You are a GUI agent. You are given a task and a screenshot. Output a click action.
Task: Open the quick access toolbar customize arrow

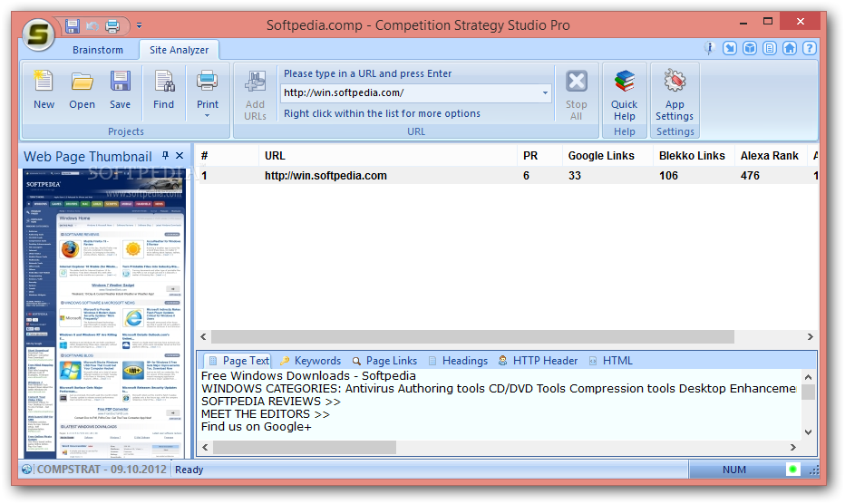point(139,25)
